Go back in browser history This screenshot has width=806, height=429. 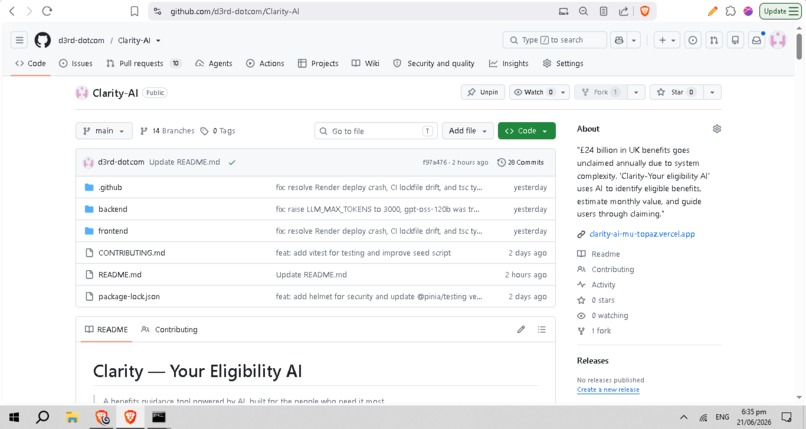coord(12,11)
